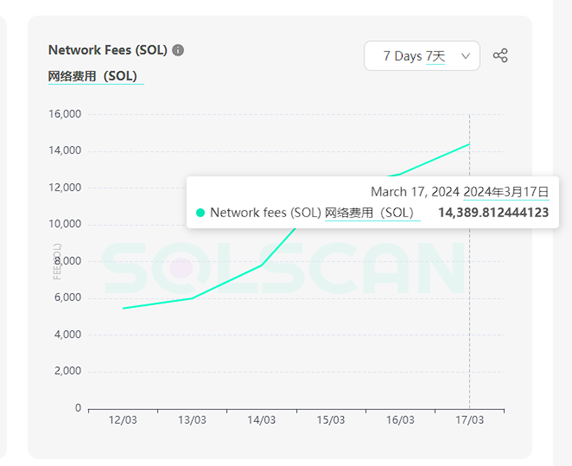Select the 16/03 label on the x-axis
This screenshot has height=466, width=572.
(x=400, y=420)
